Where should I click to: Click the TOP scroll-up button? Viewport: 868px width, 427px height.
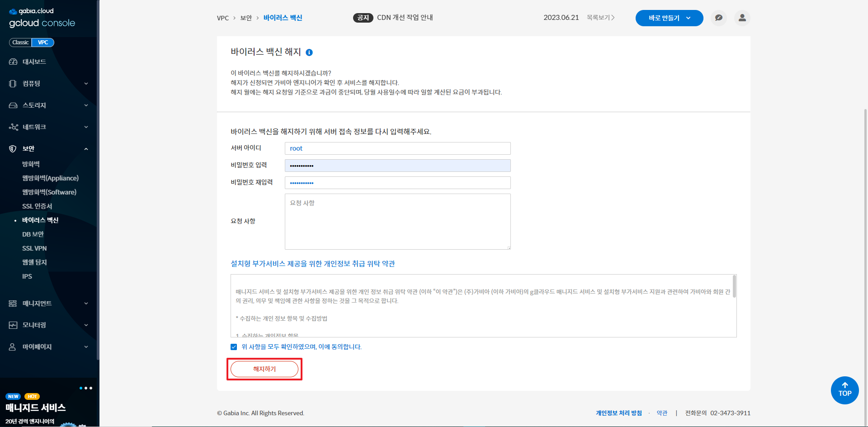(x=844, y=390)
